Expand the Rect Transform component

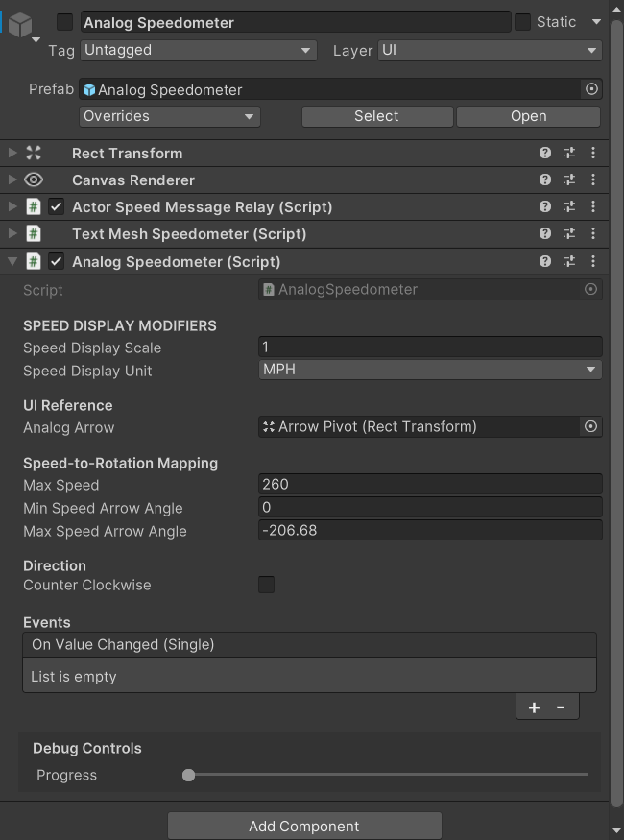click(12, 154)
